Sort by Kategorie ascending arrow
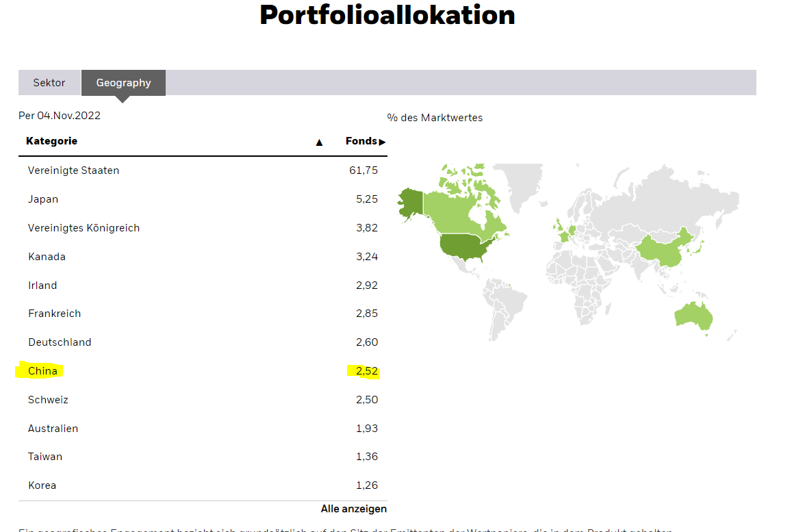The height and width of the screenshot is (532, 792). click(x=319, y=142)
